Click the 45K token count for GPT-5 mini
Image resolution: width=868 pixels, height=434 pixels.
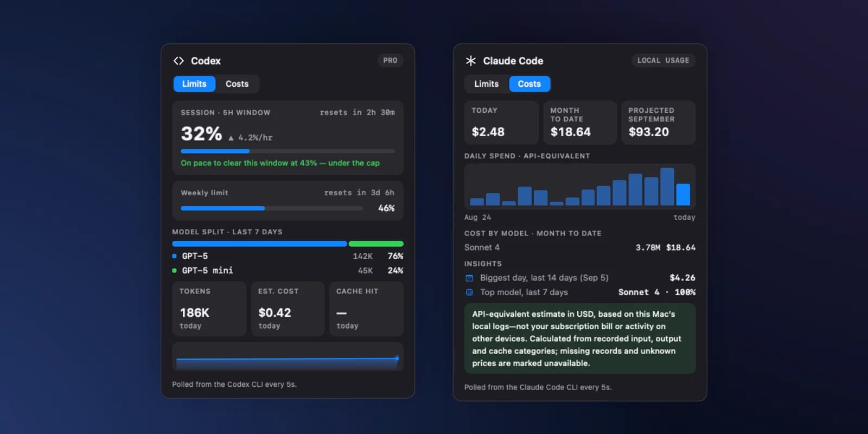click(x=365, y=270)
